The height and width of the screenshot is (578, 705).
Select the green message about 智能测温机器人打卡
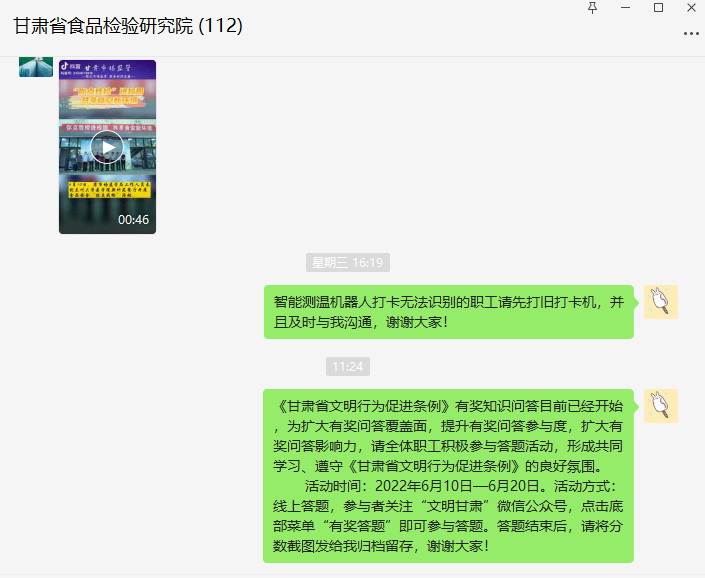click(449, 312)
